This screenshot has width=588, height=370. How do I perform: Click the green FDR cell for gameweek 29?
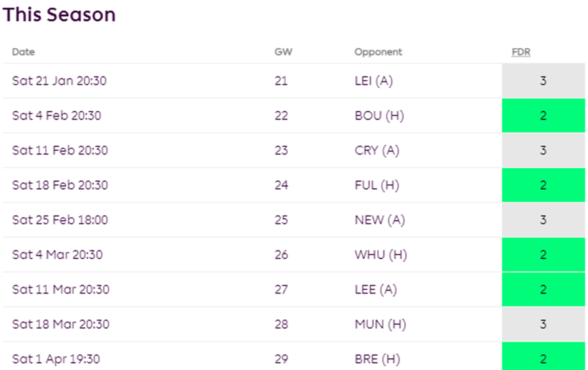(x=543, y=359)
